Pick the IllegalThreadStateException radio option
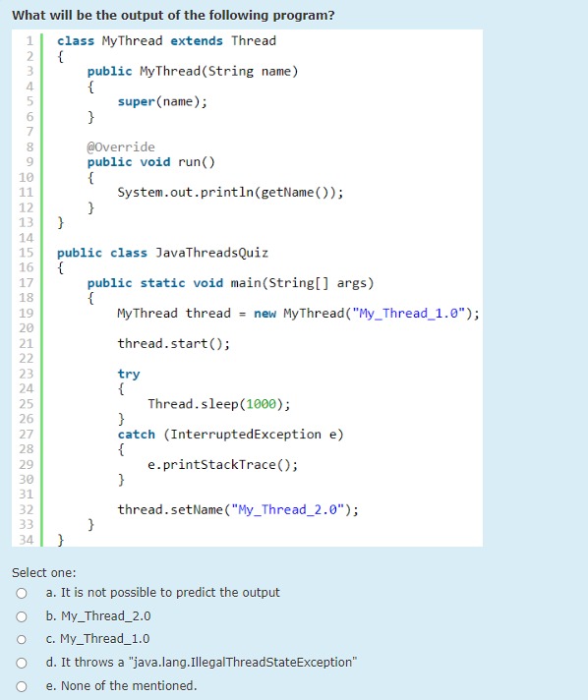588x700 pixels. (x=22, y=663)
